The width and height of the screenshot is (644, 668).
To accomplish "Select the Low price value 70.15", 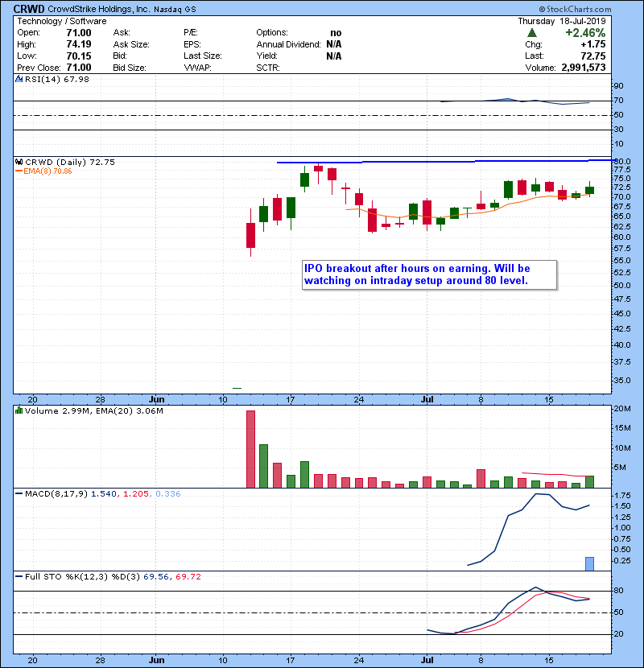I will point(79,56).
